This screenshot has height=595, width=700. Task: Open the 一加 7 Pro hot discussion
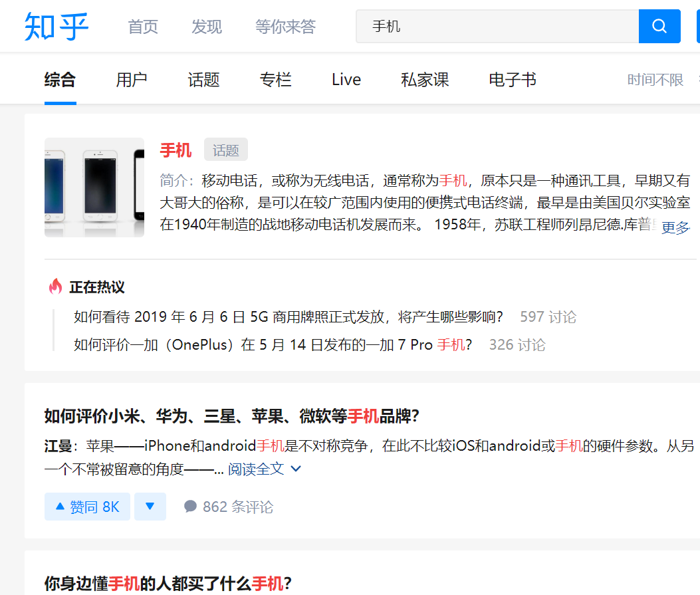(x=273, y=344)
